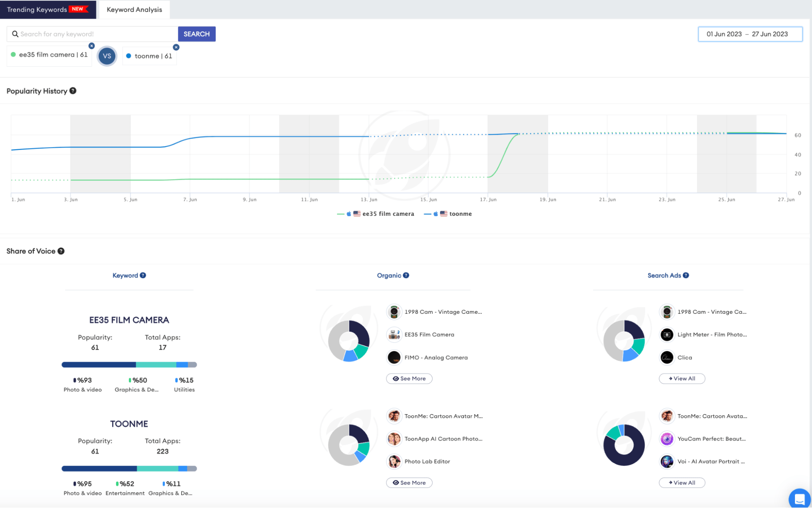Open the Light Meter - Film Photo... link
812x508 pixels.
tap(712, 335)
